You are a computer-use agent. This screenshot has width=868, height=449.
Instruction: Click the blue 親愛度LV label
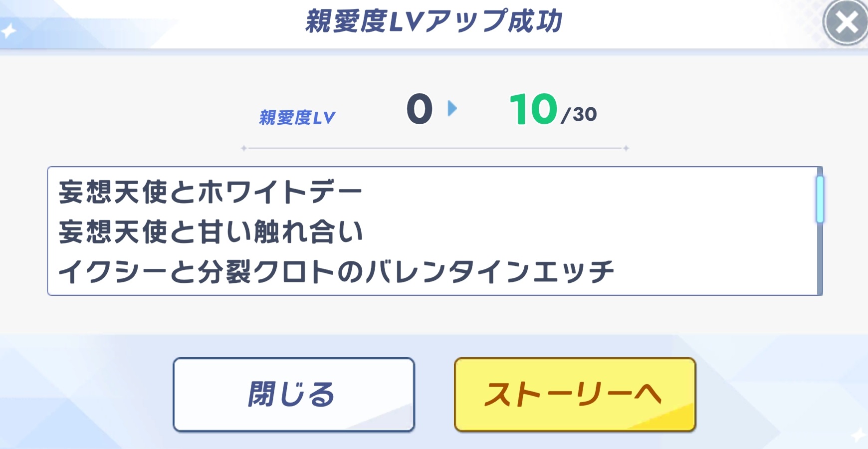(x=297, y=118)
